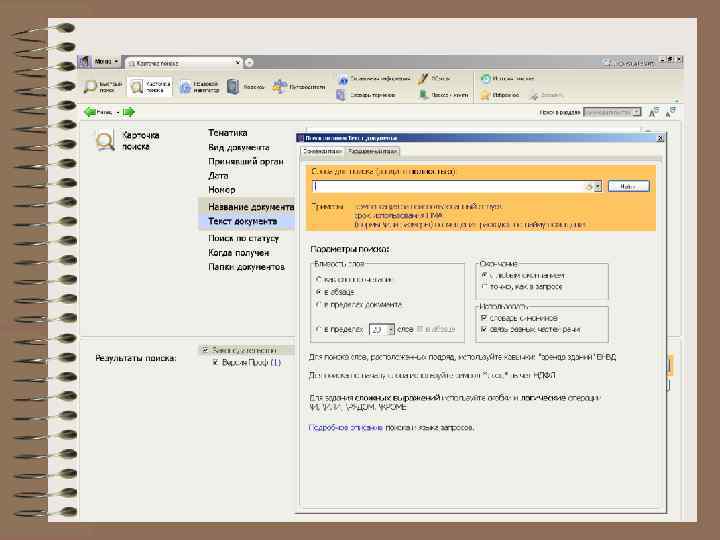Click the Карточка поиска magnifier icon in panel
Screen dimensions: 720x540
(x=105, y=141)
